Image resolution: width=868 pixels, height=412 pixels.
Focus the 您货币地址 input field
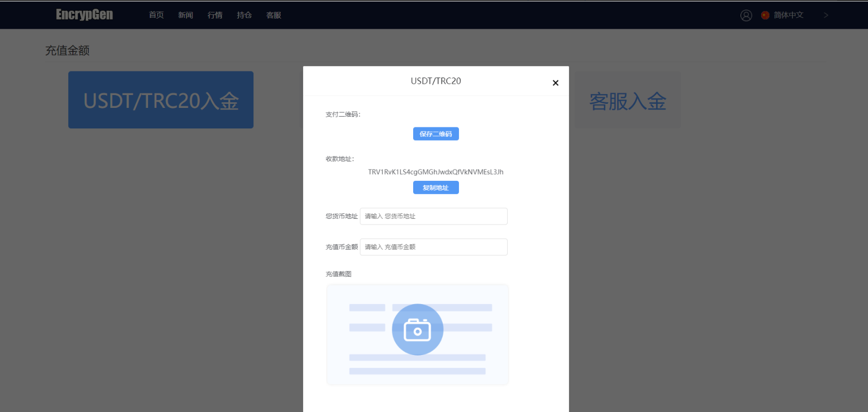pyautogui.click(x=433, y=216)
